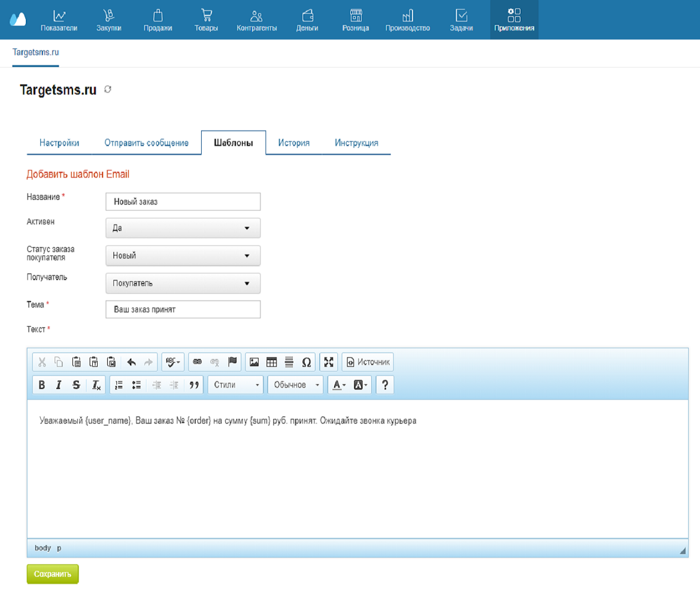
Task: Click the p element in editor path bar
Action: [x=59, y=548]
